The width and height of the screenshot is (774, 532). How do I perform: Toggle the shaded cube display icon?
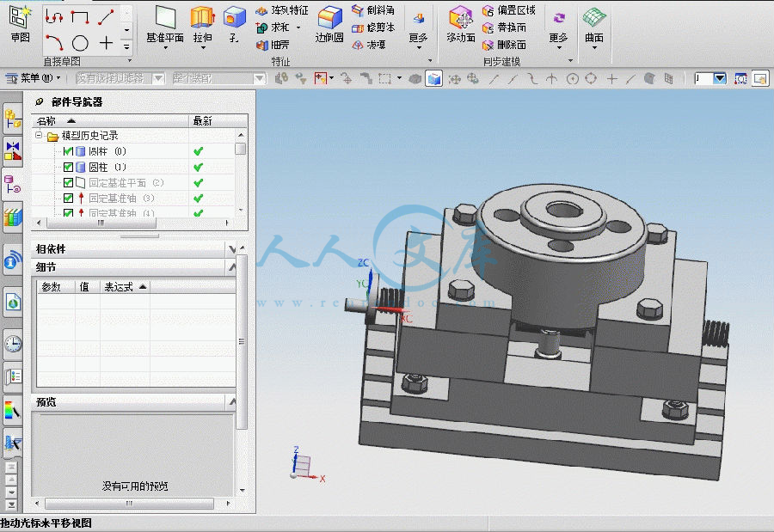434,78
